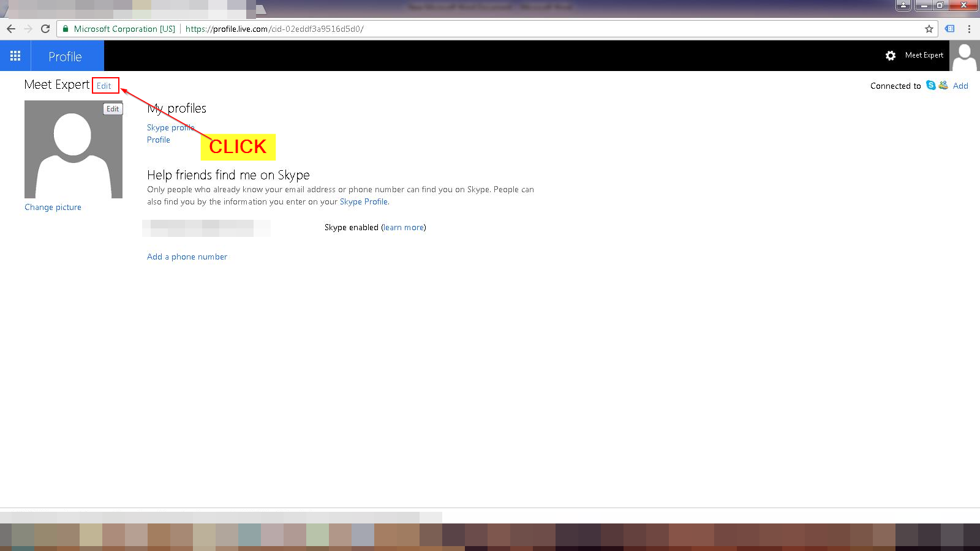980x551 pixels.
Task: Click Add next to Connected to
Action: [960, 86]
